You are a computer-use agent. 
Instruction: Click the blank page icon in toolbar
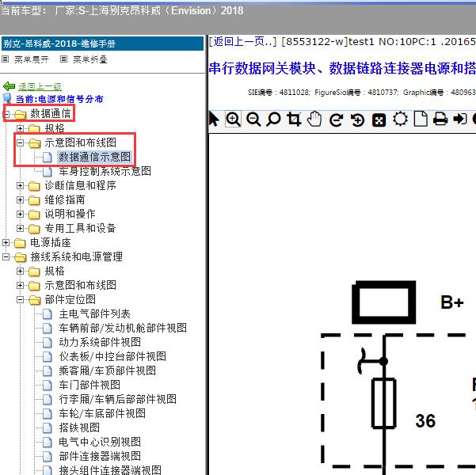point(421,119)
